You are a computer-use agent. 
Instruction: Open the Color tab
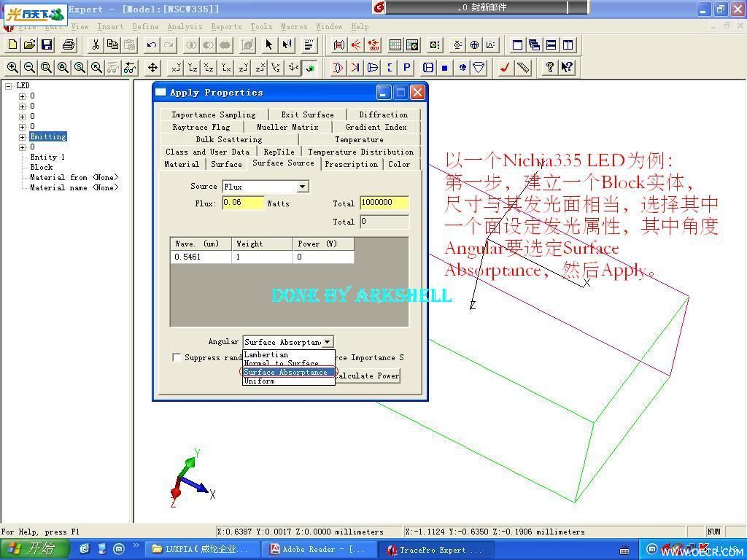[x=399, y=164]
